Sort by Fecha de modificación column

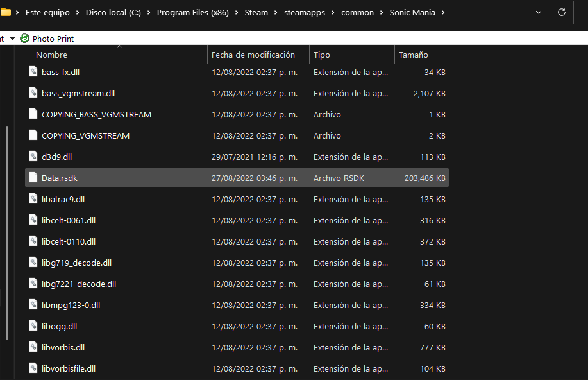click(253, 55)
